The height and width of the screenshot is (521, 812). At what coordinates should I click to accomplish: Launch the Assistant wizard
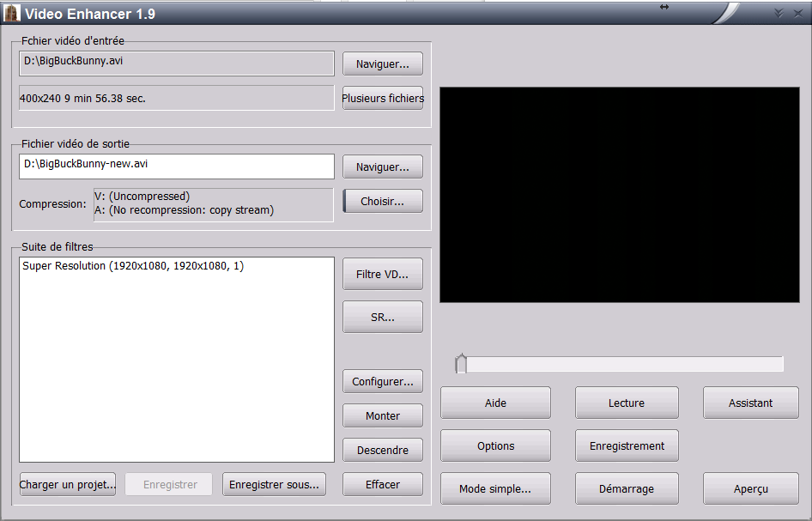point(750,403)
